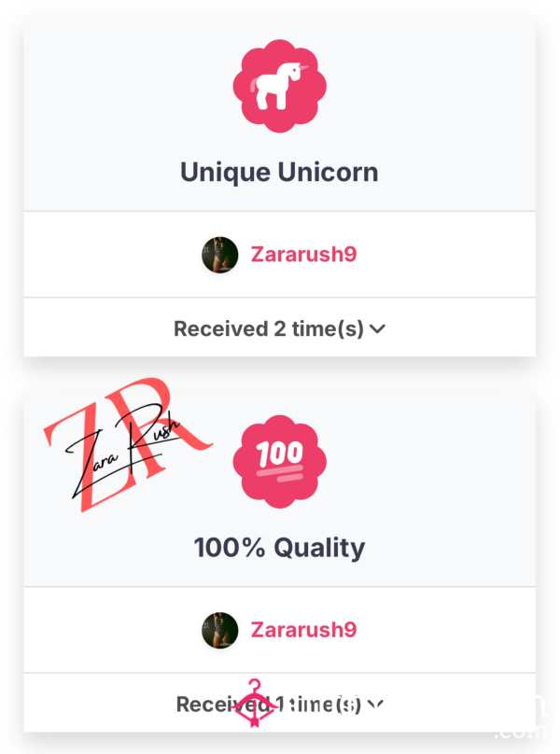Click the red ZR monogram watermark
Image resolution: width=560 pixels, height=754 pixels.
pos(128,445)
